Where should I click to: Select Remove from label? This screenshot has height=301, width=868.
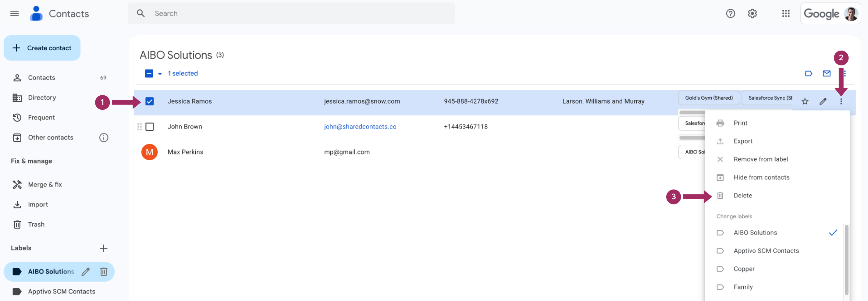pyautogui.click(x=777, y=159)
